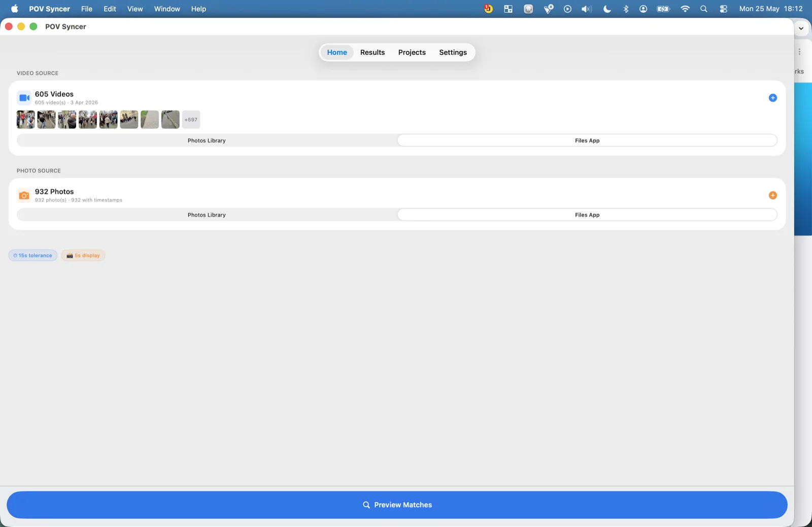812x527 pixels.
Task: Open the three-dot menu in the background window
Action: 799,52
